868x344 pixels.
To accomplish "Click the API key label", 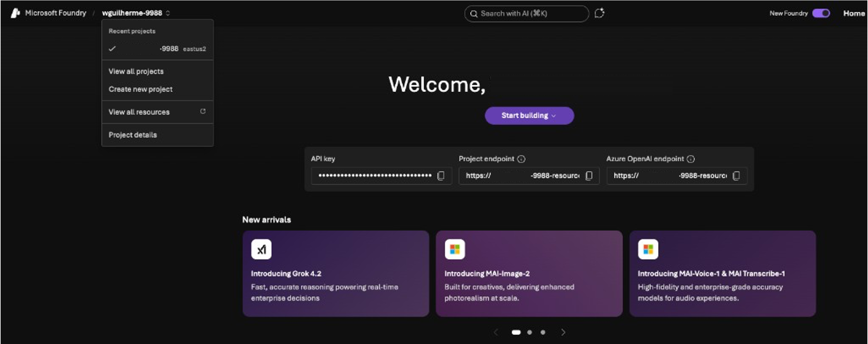I will (323, 159).
